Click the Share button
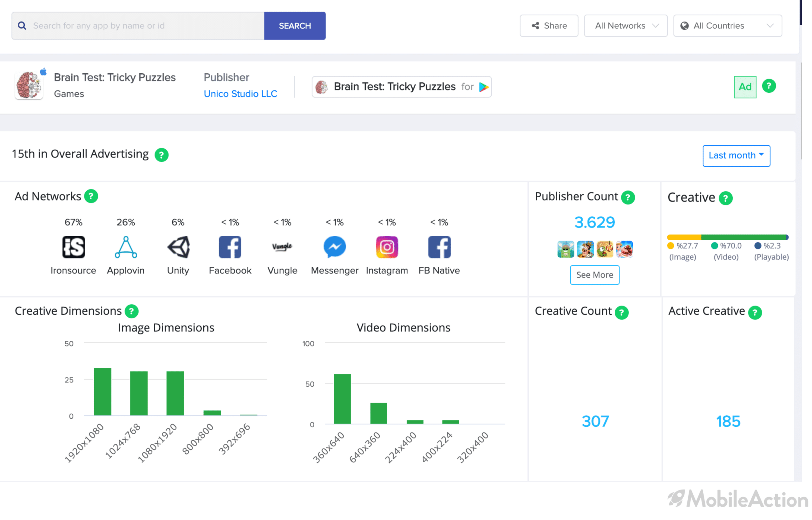This screenshot has width=812, height=520. point(549,26)
